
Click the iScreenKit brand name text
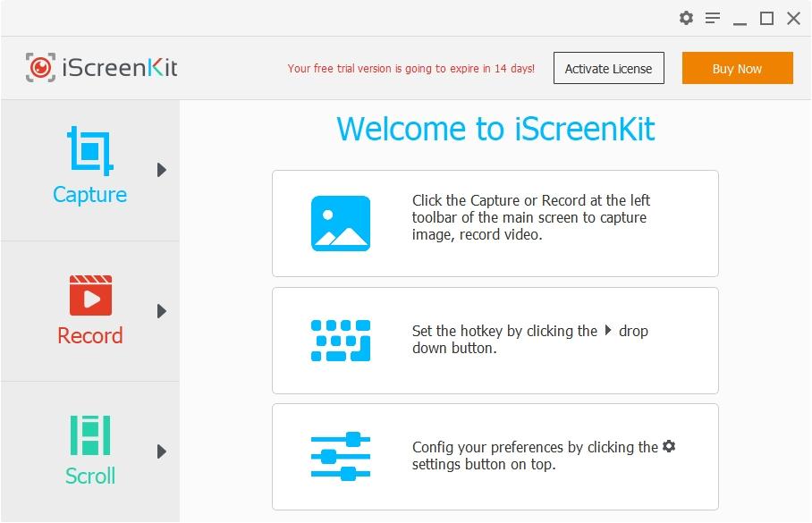click(x=120, y=67)
